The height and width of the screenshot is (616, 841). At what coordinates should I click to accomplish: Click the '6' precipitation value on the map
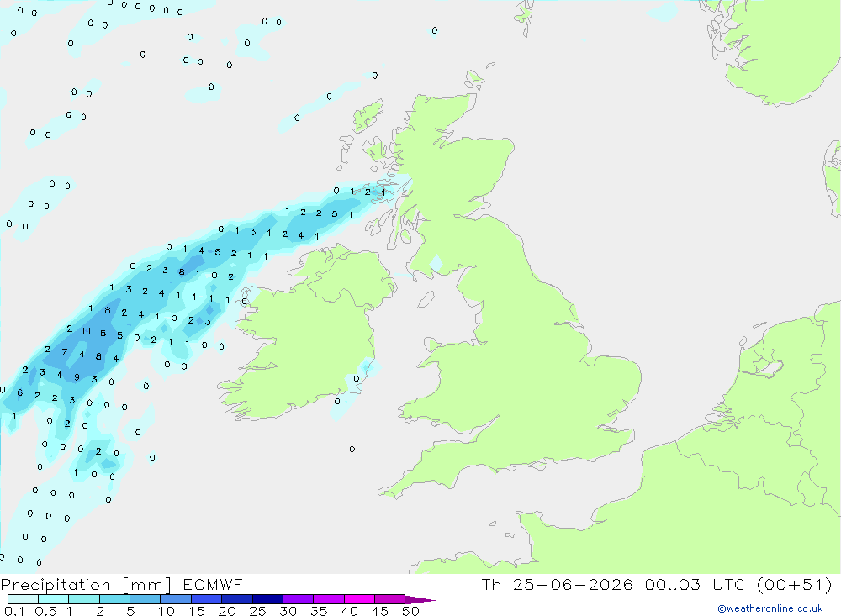[x=20, y=393]
